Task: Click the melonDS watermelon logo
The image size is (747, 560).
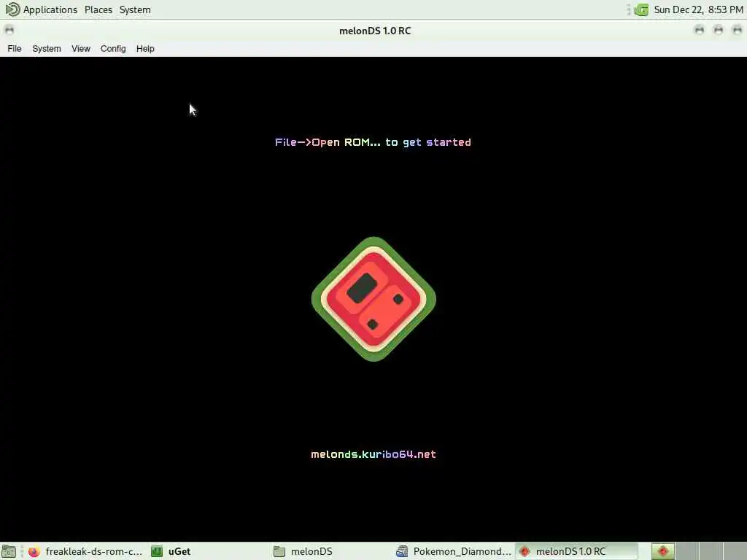Action: 373,299
